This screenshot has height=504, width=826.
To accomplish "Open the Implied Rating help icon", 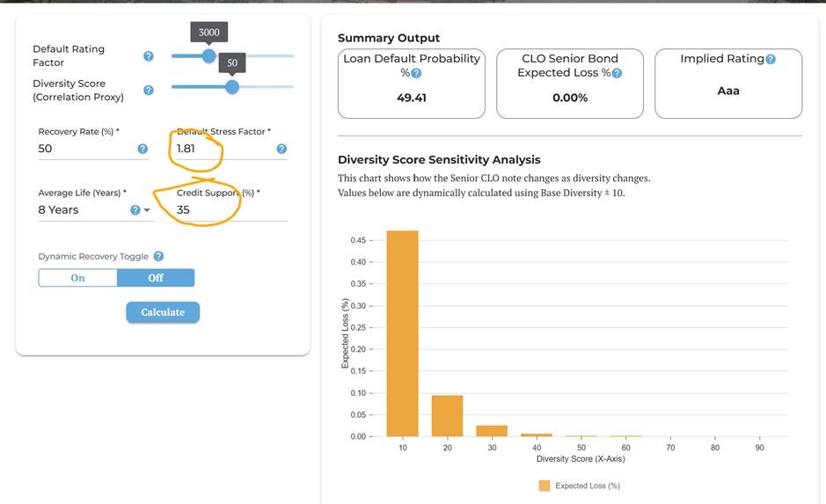I will [x=771, y=59].
